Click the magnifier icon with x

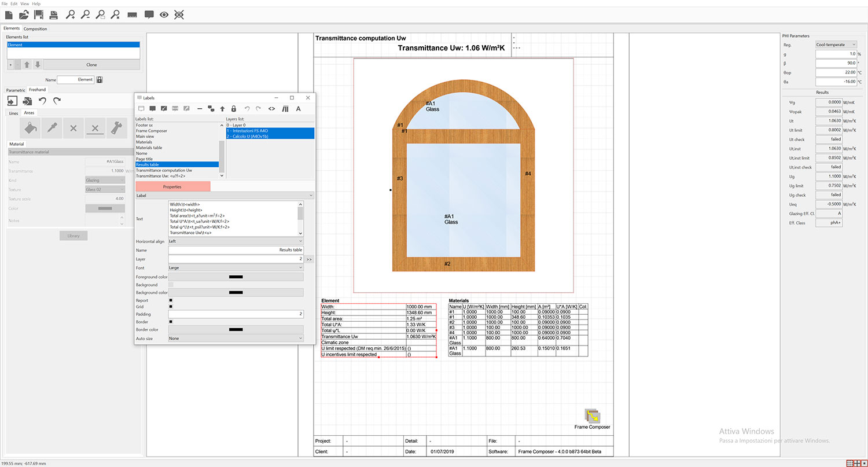coord(116,14)
